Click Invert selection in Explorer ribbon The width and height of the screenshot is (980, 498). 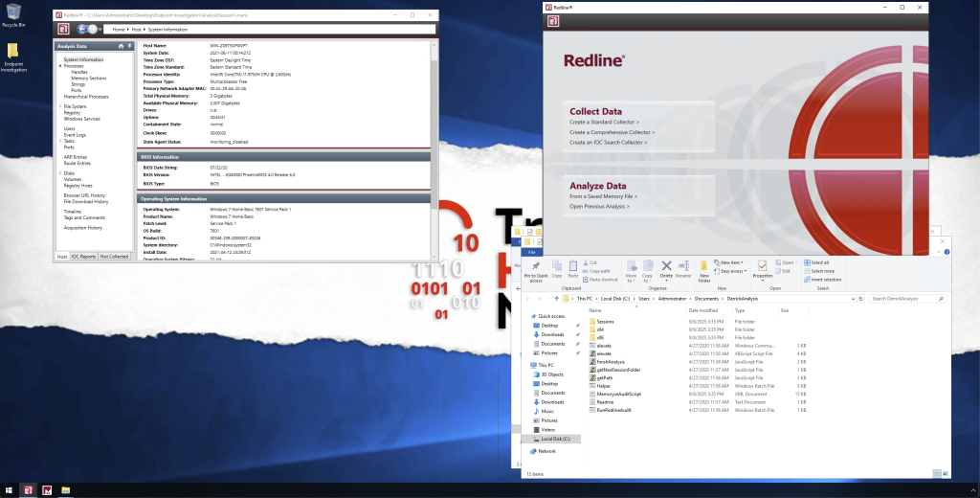[822, 280]
